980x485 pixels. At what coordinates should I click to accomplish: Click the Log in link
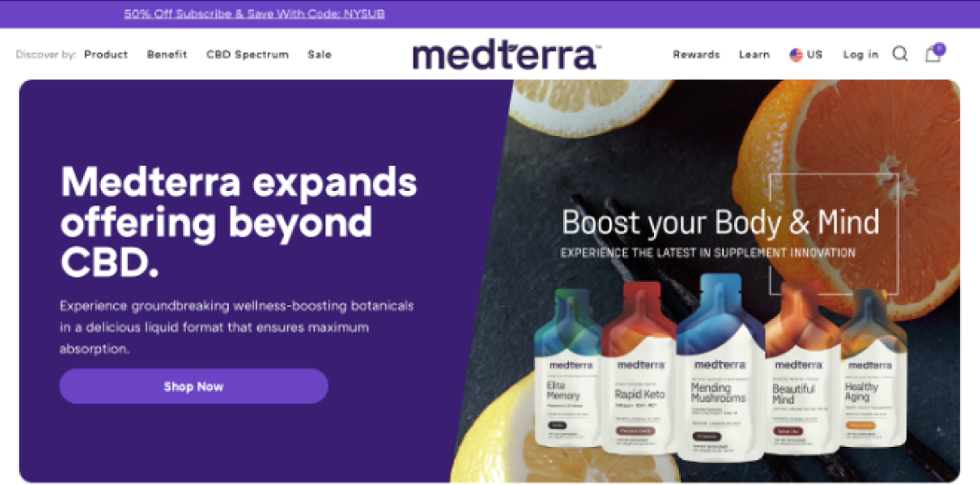(861, 54)
